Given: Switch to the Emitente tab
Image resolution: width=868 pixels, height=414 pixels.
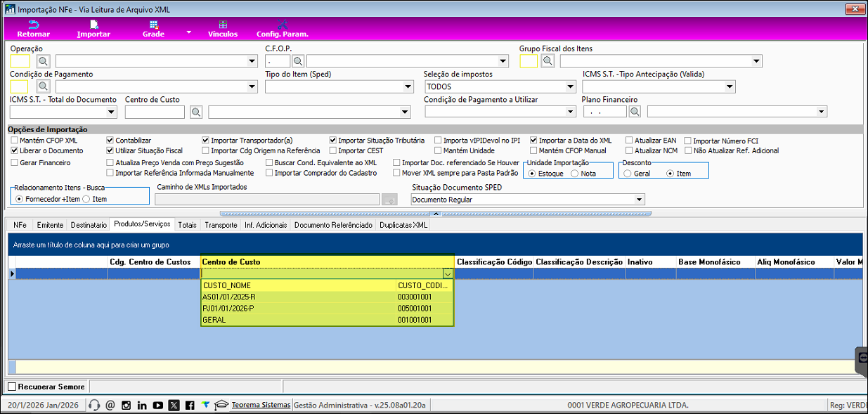Looking at the screenshot, I should click(x=49, y=225).
